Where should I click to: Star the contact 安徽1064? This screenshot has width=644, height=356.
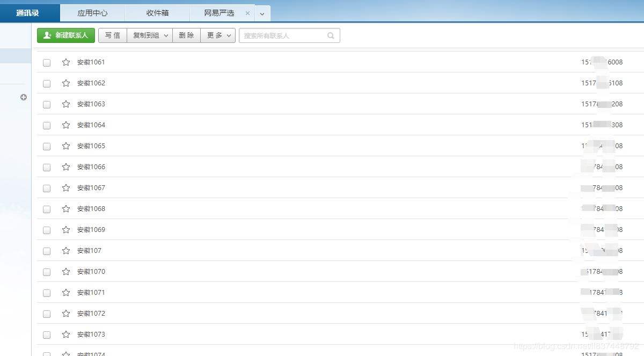pyautogui.click(x=66, y=125)
